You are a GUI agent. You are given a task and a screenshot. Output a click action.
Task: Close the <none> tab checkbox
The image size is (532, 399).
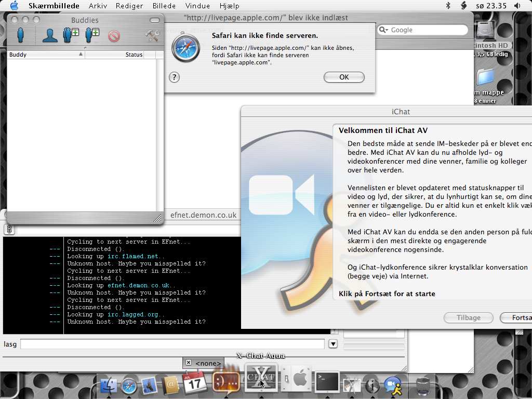tap(189, 363)
